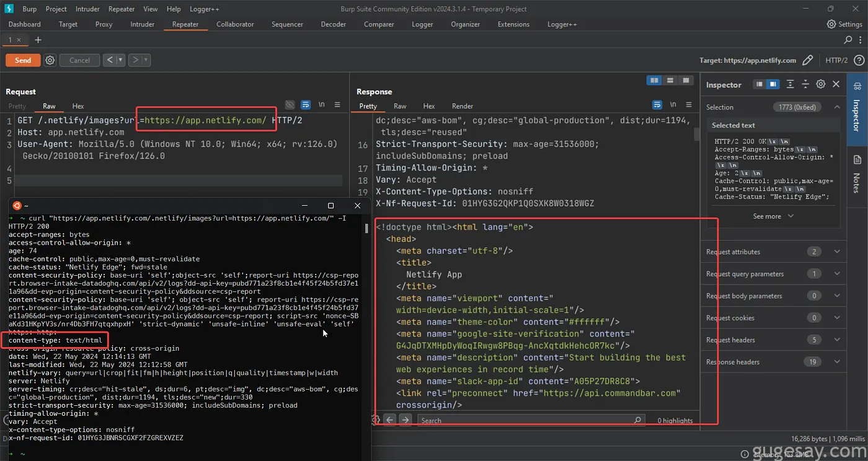Open Response pane hamburger menu
The width and height of the screenshot is (868, 461).
(x=689, y=105)
